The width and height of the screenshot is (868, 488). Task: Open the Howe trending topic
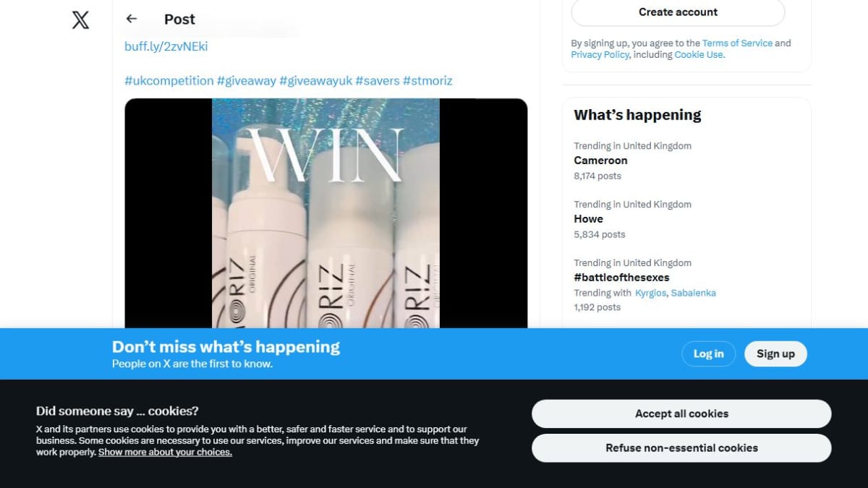[x=686, y=219]
